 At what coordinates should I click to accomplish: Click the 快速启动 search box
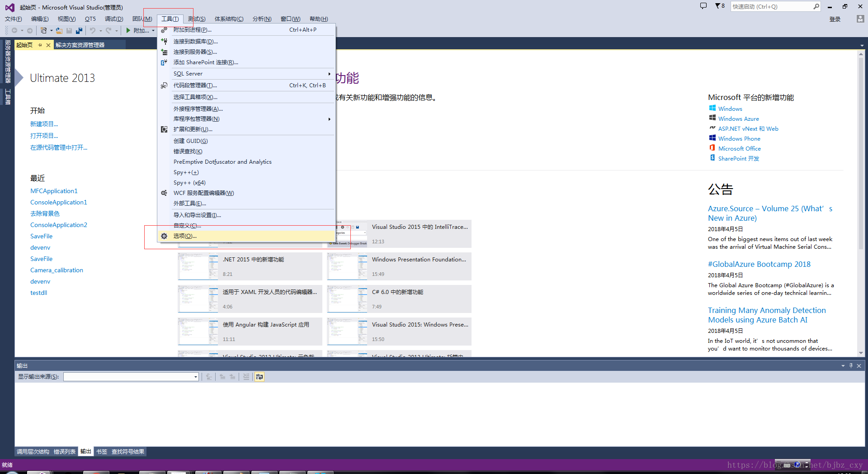[x=775, y=6]
